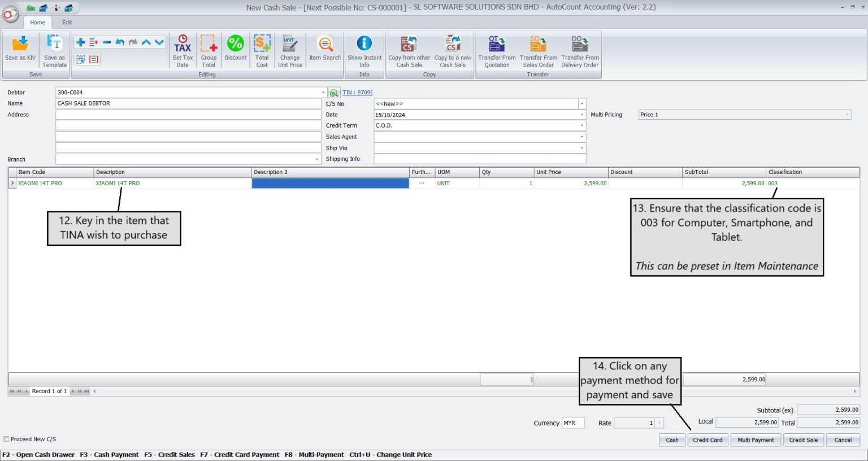Click the Group Total icon
The image size is (868, 461).
click(x=209, y=51)
